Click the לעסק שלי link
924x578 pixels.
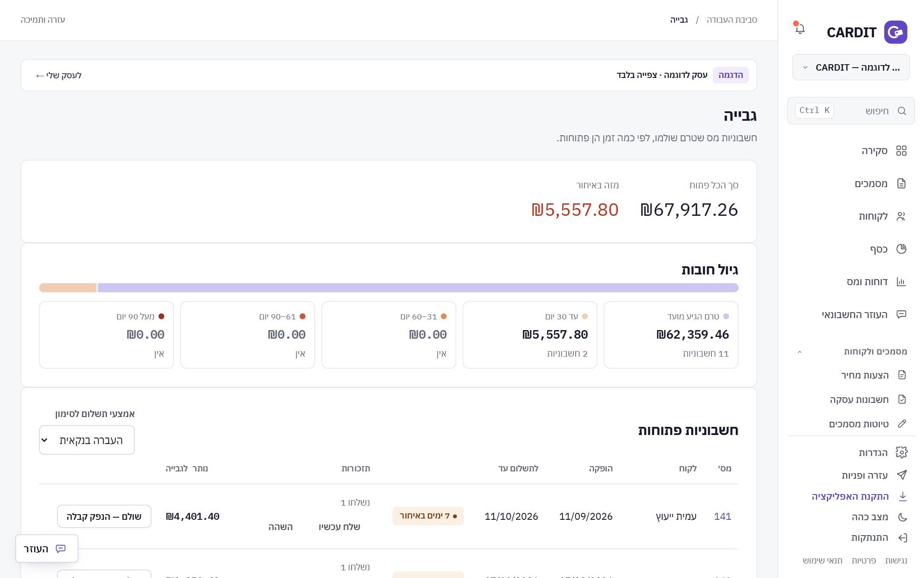pos(59,75)
